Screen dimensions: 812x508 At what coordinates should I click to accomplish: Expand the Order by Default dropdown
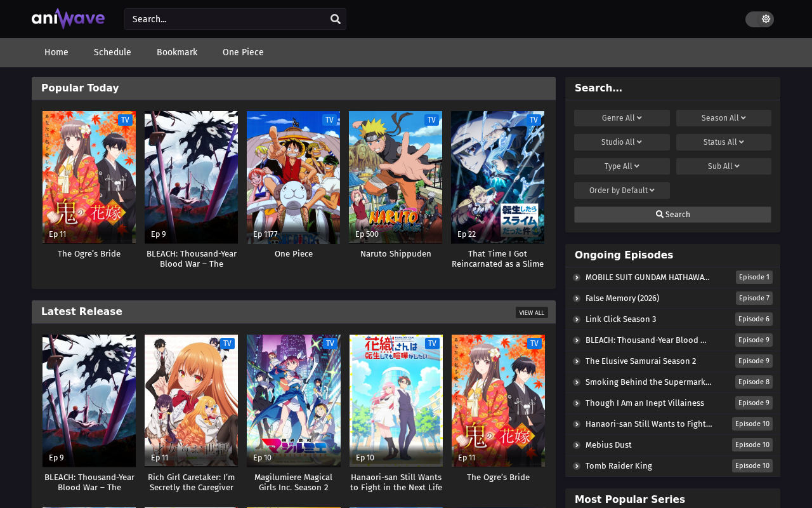point(622,190)
